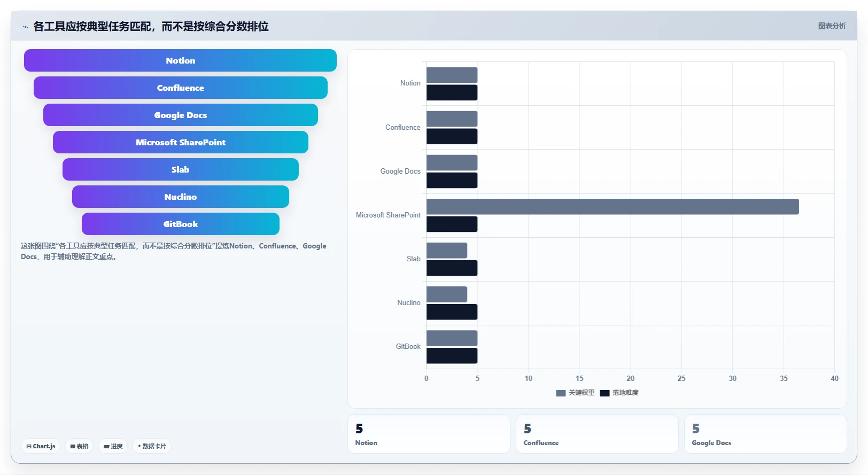Viewport: 868px width, 475px height.
Task: Click Google Docs' gray 关键权重 bar
Action: (452, 162)
